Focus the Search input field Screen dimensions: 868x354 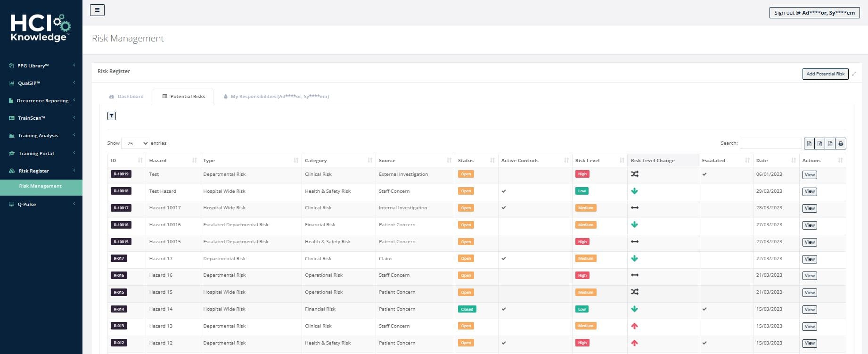coord(770,143)
